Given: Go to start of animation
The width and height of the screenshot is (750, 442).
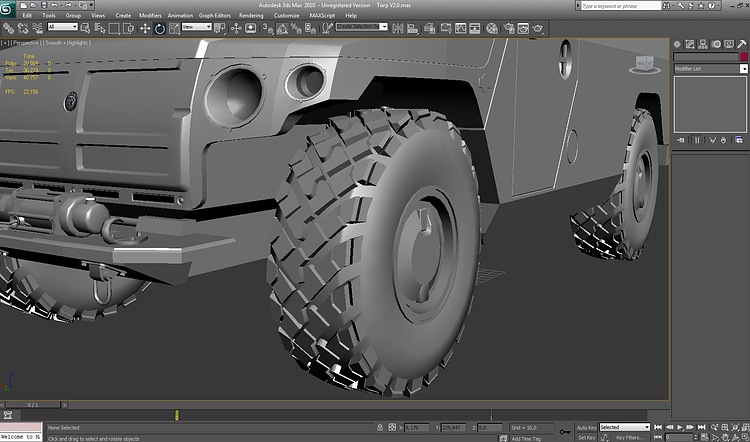Looking at the screenshot, I should click(658, 427).
